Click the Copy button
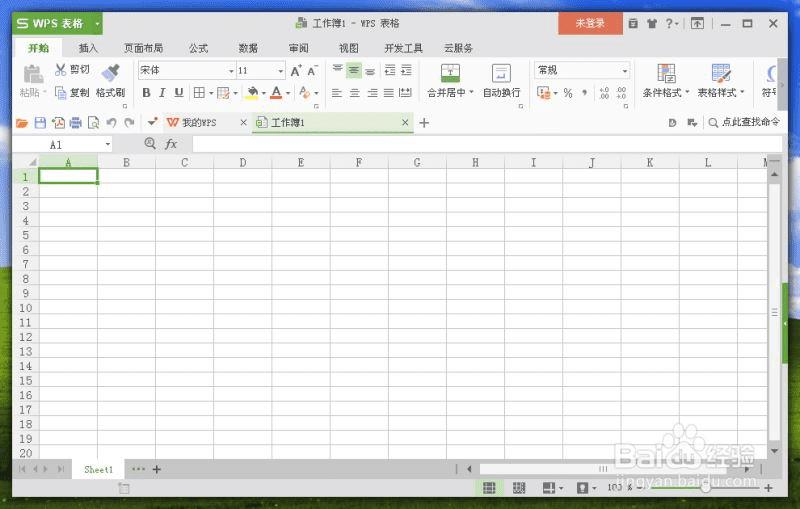The image size is (800, 509). click(x=72, y=92)
